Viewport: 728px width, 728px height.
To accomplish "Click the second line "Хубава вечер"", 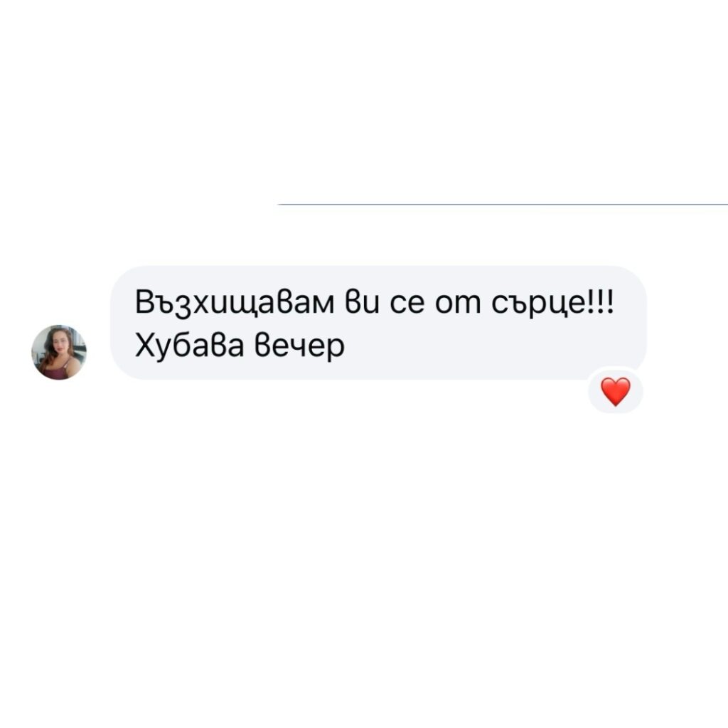I will [x=240, y=346].
